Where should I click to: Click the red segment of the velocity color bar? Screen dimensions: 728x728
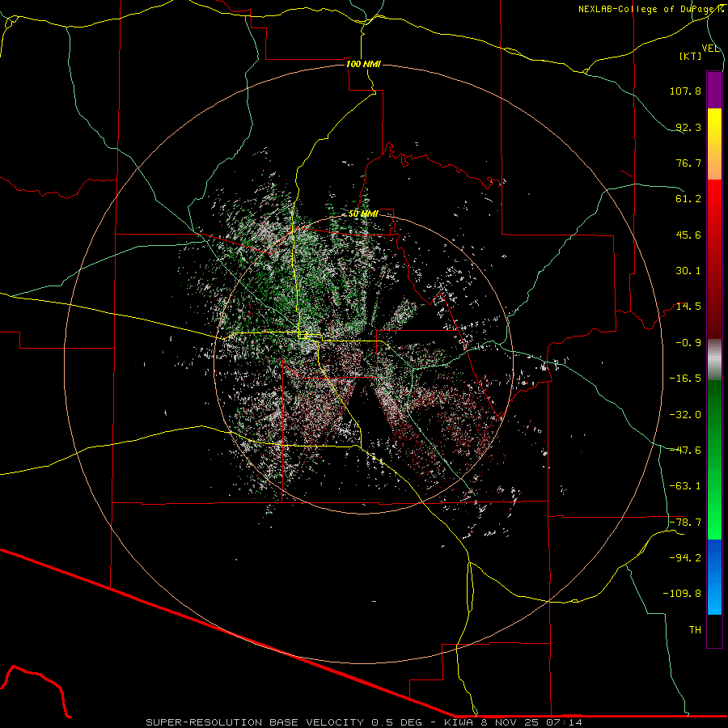pos(714,259)
